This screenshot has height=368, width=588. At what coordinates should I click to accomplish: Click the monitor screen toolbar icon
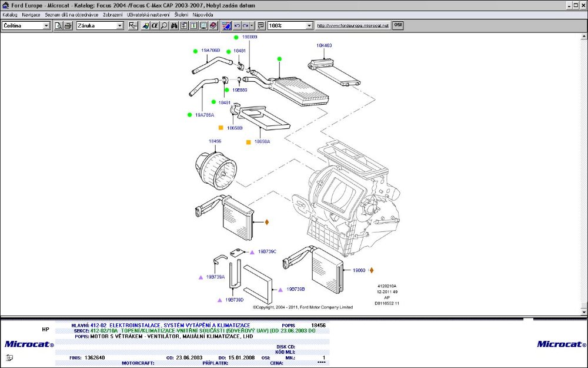click(203, 26)
